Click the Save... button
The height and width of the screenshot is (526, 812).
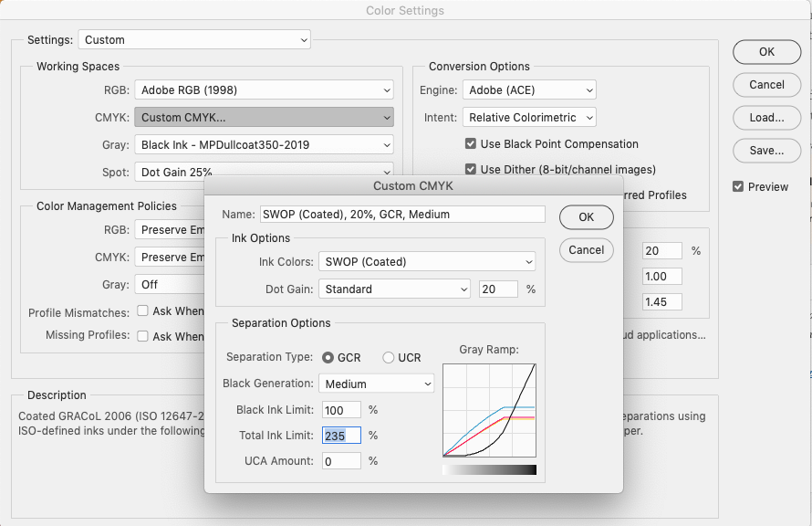[766, 151]
